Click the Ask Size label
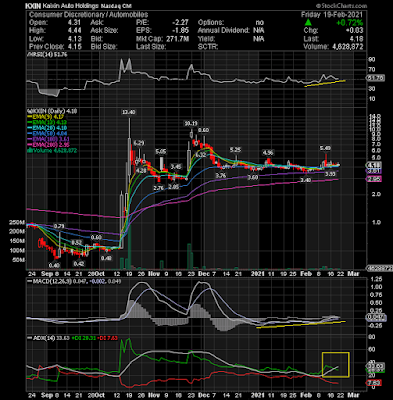393x400 pixels. 104,31
